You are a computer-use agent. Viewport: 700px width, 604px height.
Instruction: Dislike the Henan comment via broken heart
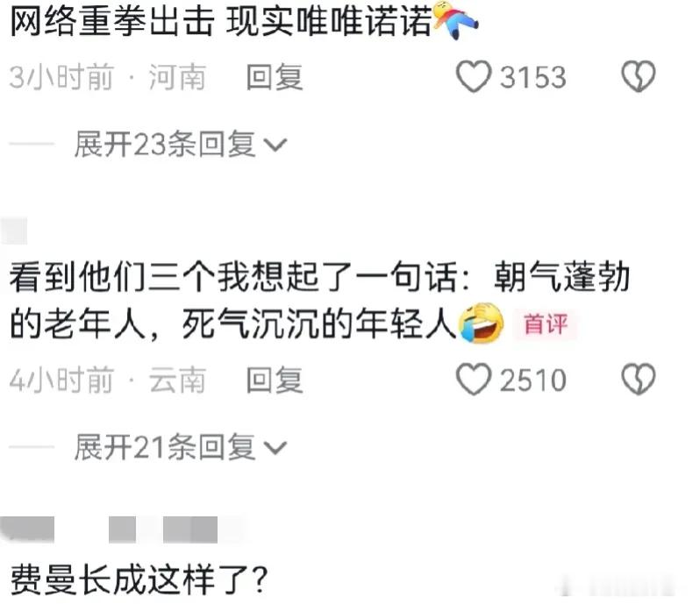639,76
